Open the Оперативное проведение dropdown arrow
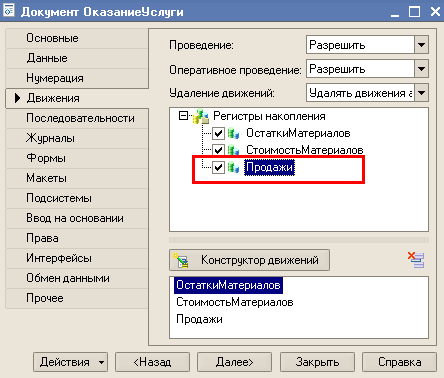444x378 pixels. (421, 69)
